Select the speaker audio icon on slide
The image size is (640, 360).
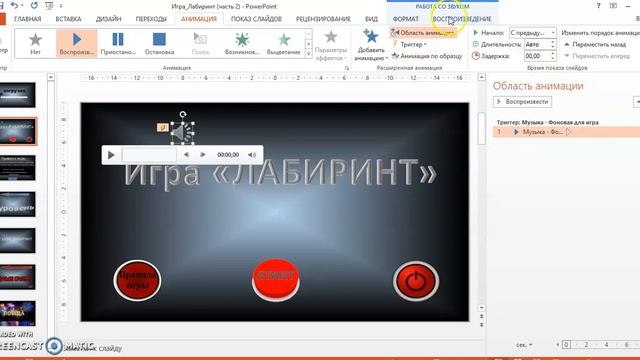182,133
